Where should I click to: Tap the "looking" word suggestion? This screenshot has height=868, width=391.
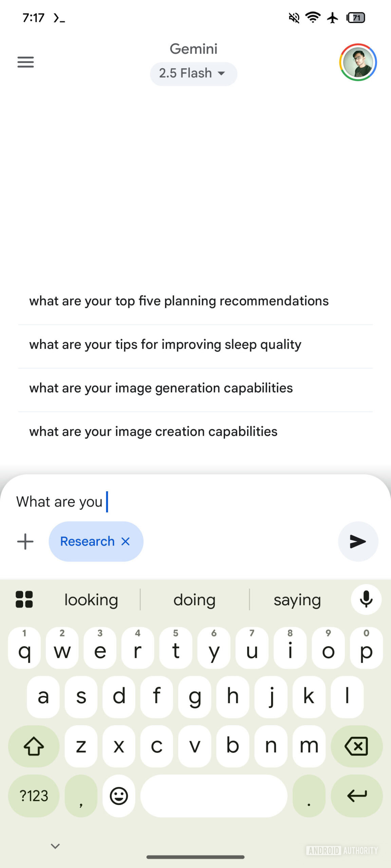tap(91, 600)
